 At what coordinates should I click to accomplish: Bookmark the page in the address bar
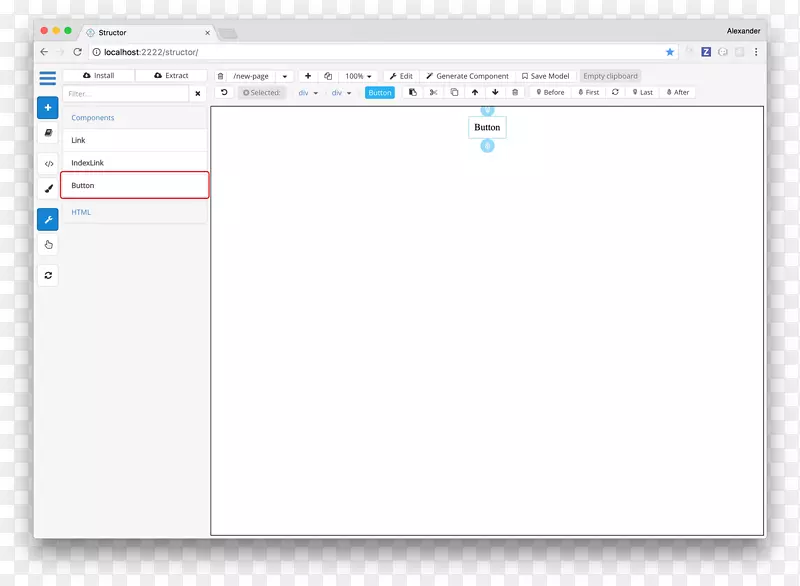[670, 52]
